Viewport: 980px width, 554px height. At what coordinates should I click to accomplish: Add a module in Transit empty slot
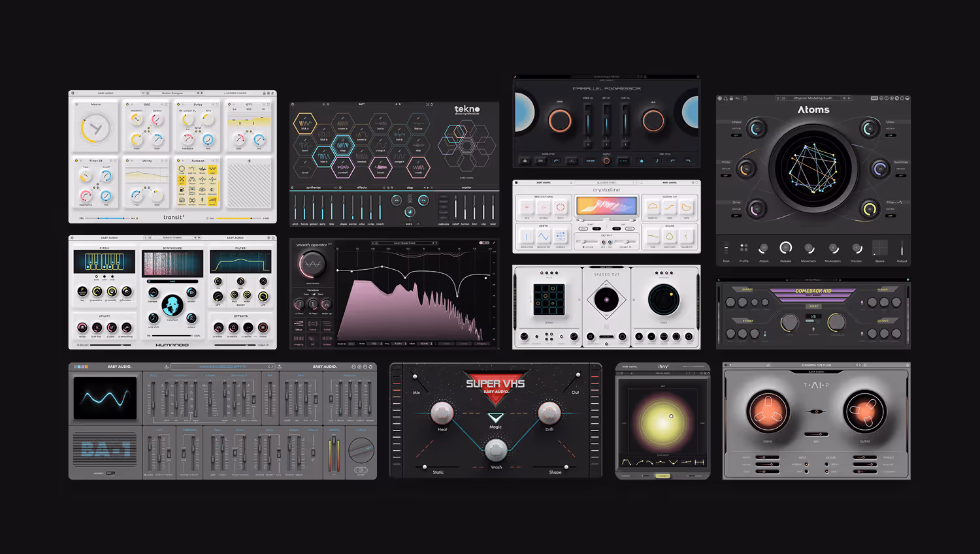point(249,161)
